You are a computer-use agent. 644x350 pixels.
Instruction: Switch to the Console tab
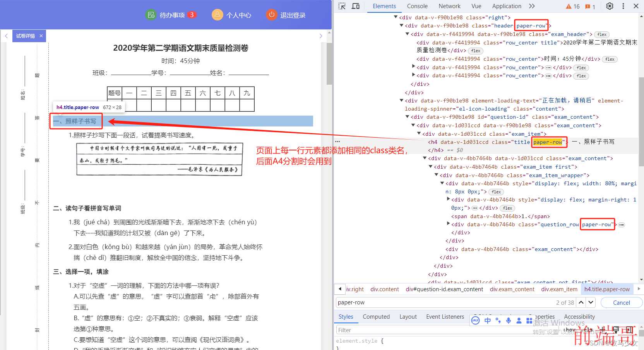(417, 6)
